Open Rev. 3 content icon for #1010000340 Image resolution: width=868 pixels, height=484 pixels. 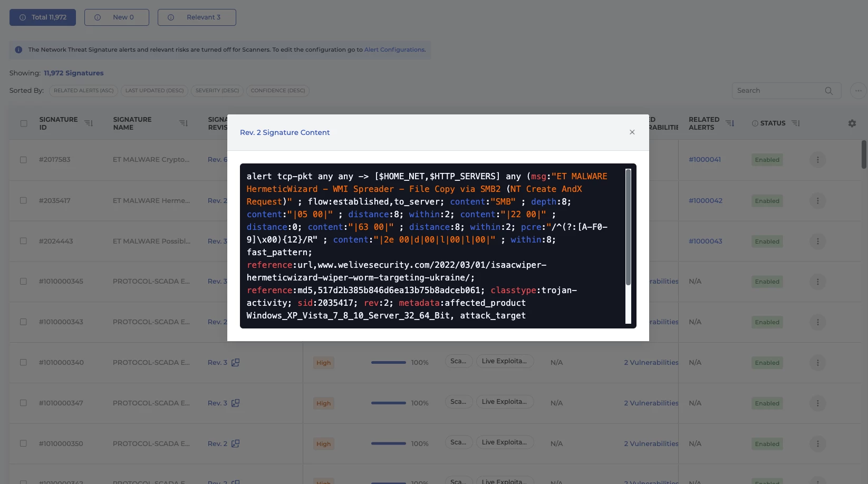coord(236,363)
